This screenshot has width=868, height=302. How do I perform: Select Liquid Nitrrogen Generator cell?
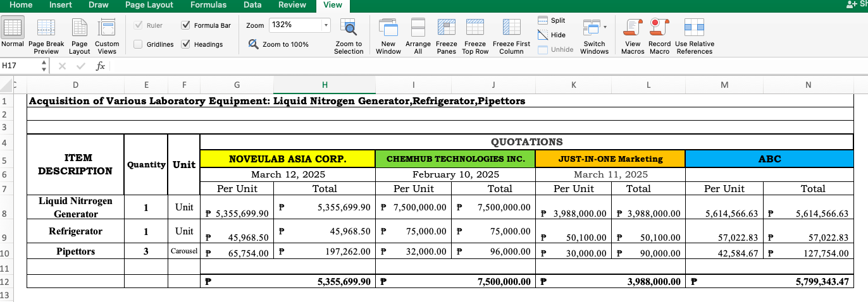(75, 207)
